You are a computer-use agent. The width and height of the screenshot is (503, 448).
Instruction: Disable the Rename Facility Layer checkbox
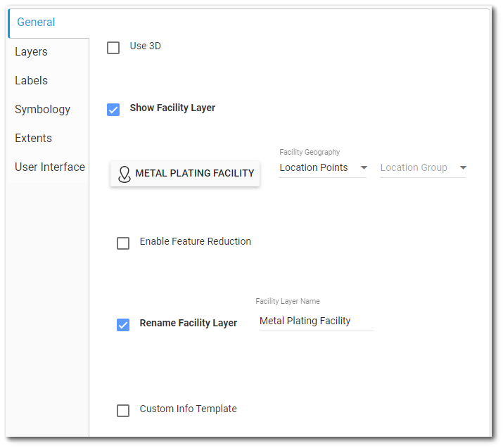click(123, 325)
